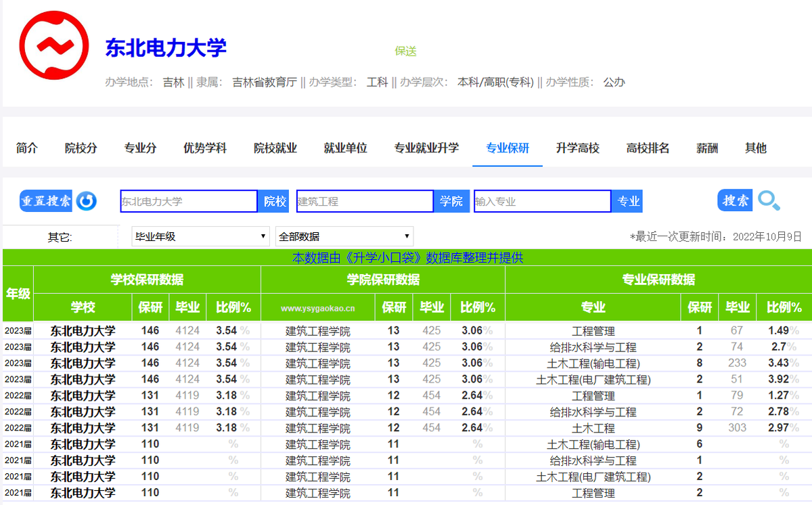
Task: Click the 搜索 search button
Action: (x=735, y=200)
